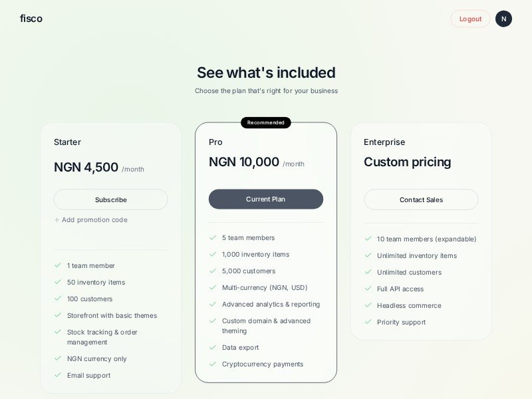Click the fisco logo
Image resolution: width=532 pixels, height=399 pixels.
[31, 19]
